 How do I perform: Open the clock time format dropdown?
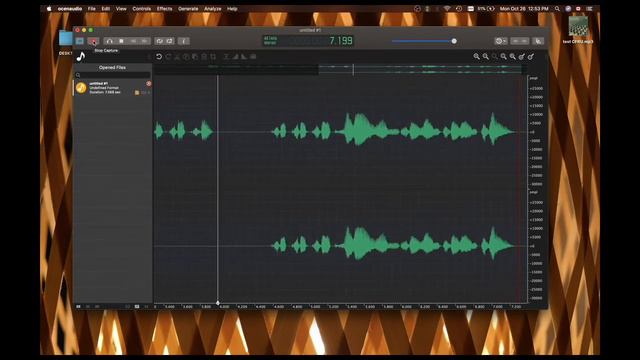501,41
